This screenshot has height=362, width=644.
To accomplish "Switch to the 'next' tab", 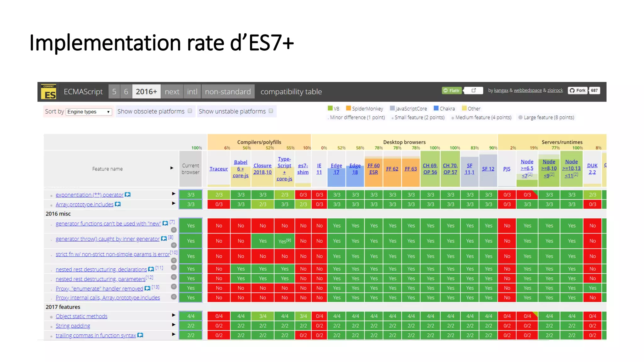I will click(x=172, y=92).
